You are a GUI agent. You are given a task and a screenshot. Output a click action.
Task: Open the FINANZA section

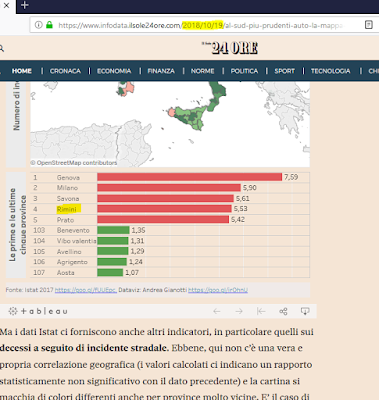pos(161,71)
